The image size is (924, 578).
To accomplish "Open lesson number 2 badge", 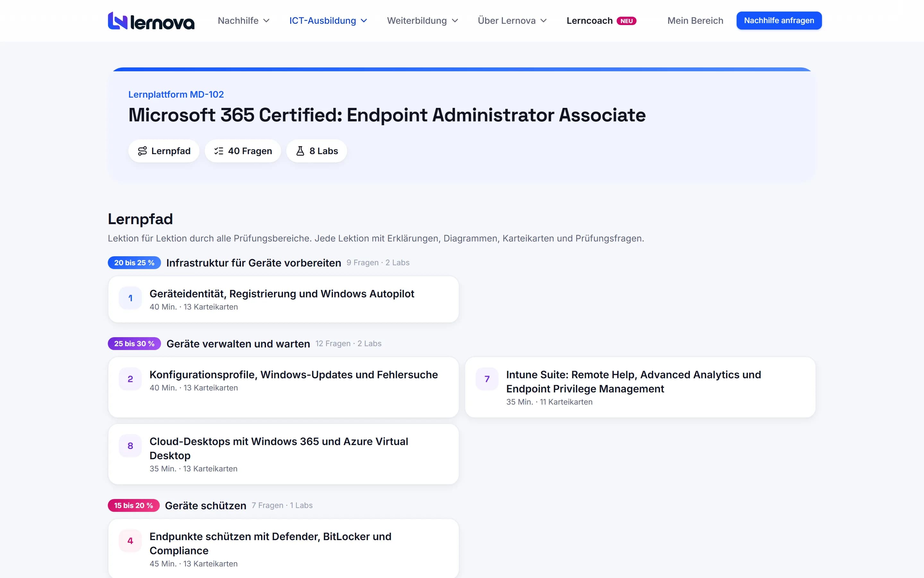I will 130,379.
